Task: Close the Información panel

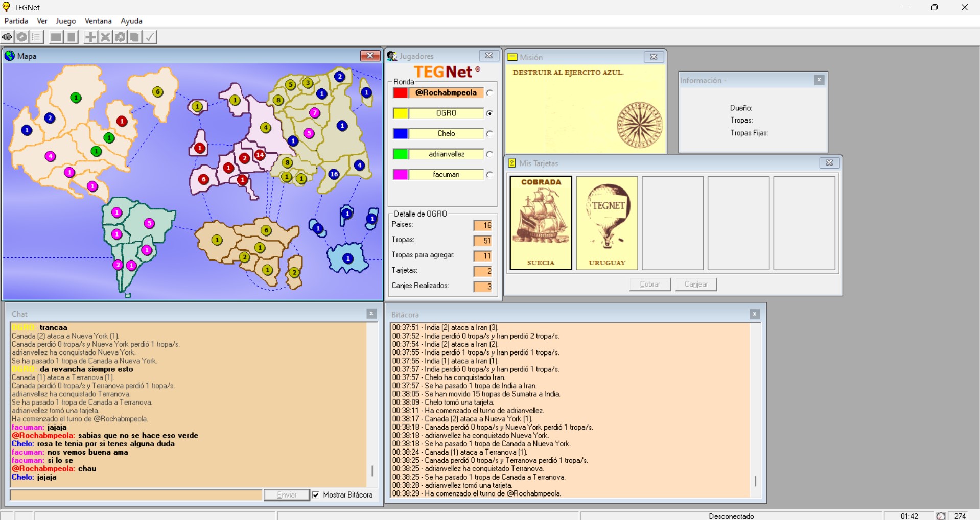Action: pos(819,80)
